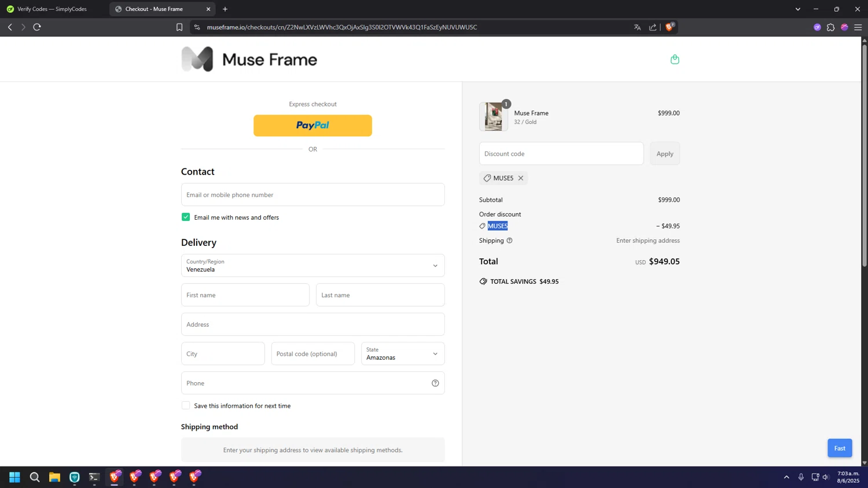
Task: Click the volume tray icon
Action: 826,477
